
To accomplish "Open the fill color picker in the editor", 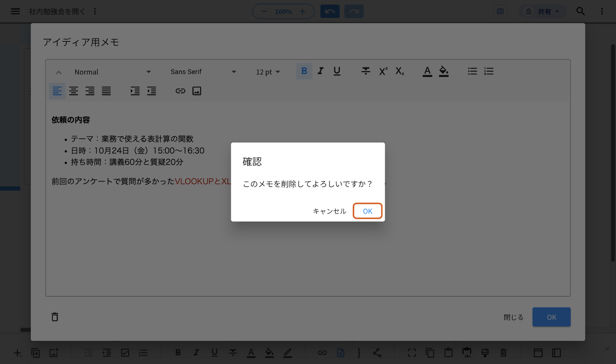I will (444, 71).
